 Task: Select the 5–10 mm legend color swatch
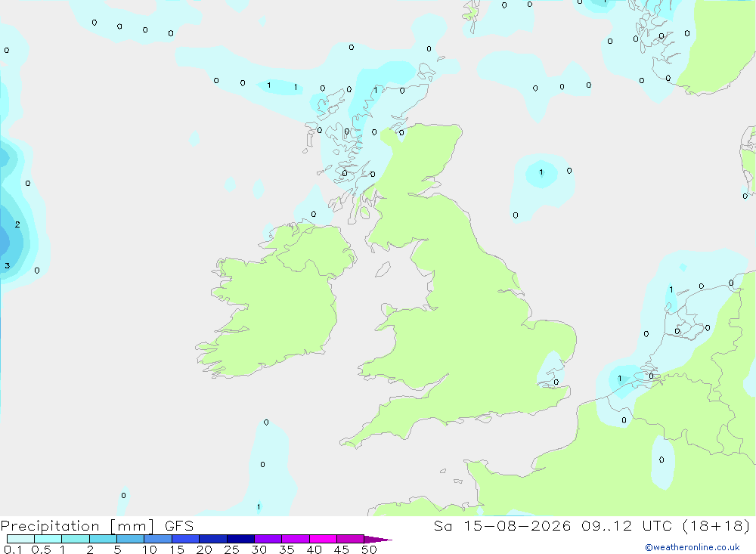pos(131,539)
